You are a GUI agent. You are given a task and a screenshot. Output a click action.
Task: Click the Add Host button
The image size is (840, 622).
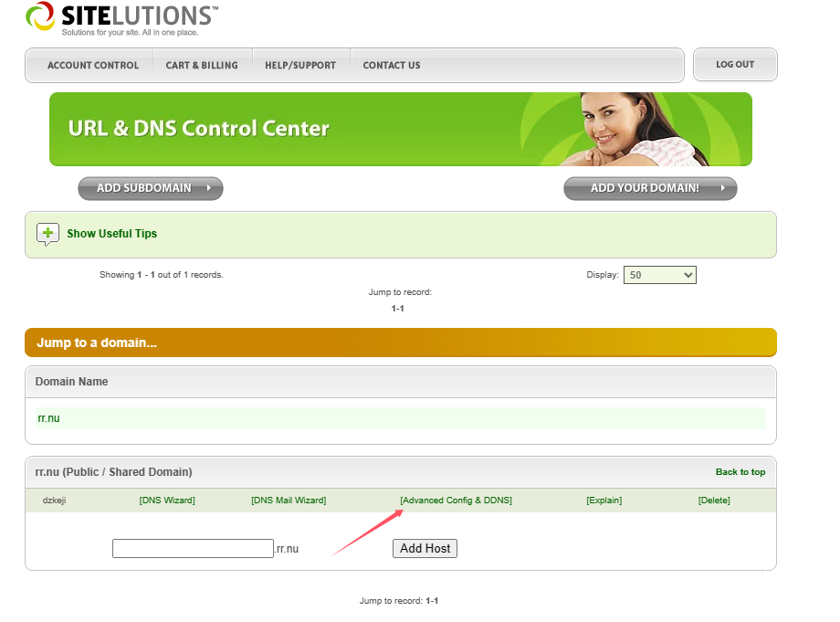425,548
